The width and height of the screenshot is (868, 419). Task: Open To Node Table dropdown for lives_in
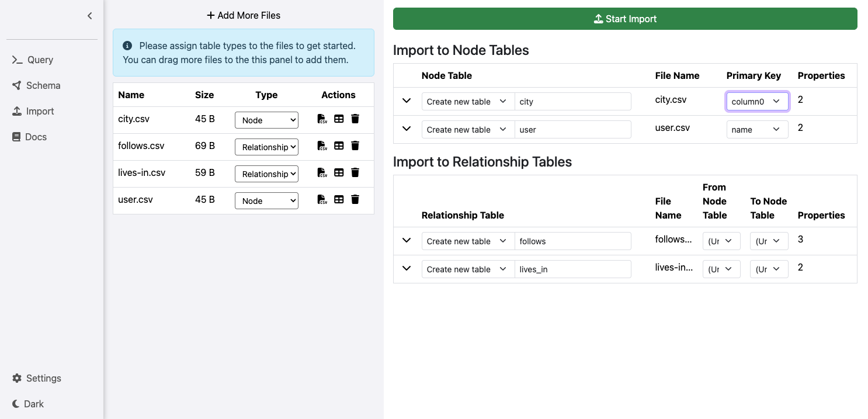(769, 269)
